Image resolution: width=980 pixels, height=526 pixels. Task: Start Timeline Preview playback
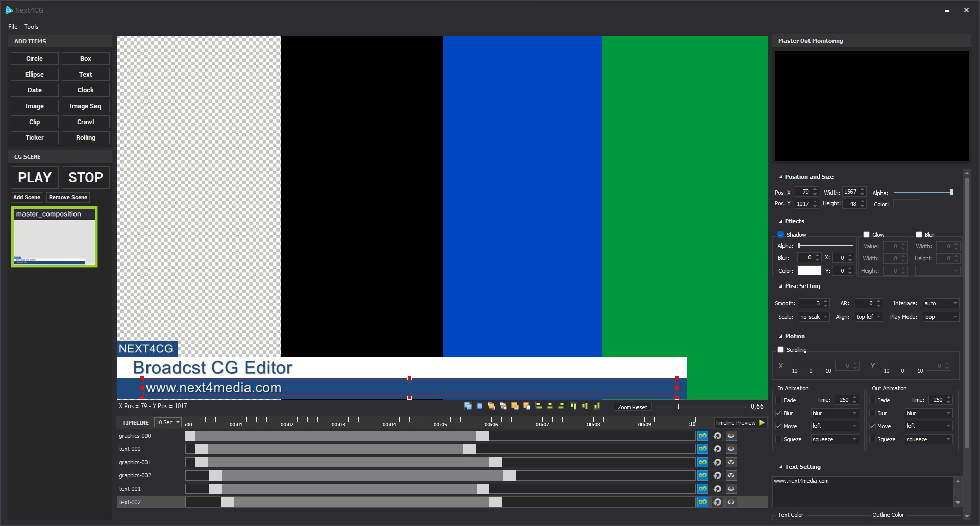point(762,423)
